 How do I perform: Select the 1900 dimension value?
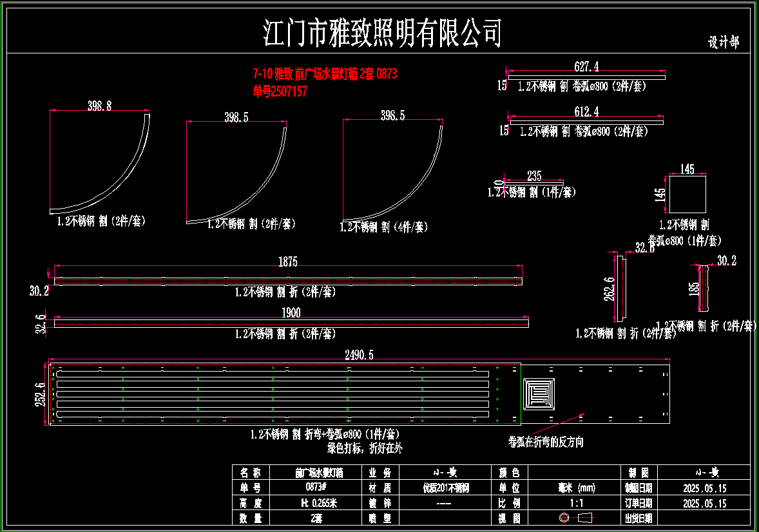tap(291, 312)
